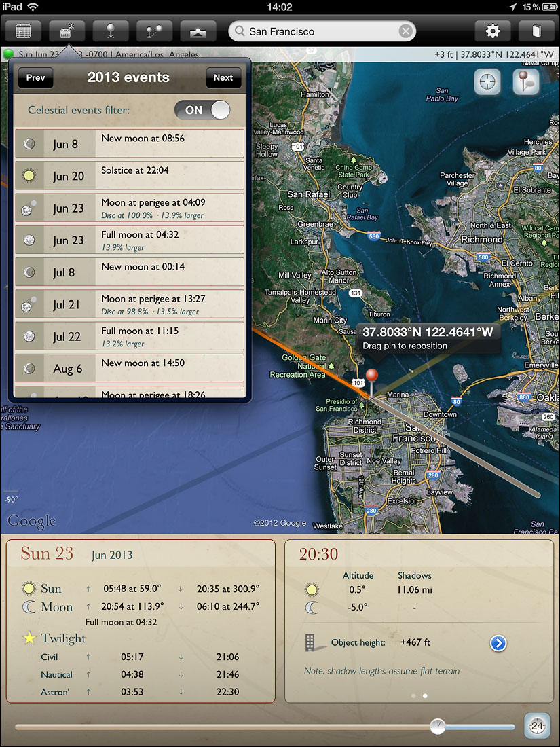The width and height of the screenshot is (560, 747).
Task: Click the full moon icon beside Jul 22
Action: point(29,336)
